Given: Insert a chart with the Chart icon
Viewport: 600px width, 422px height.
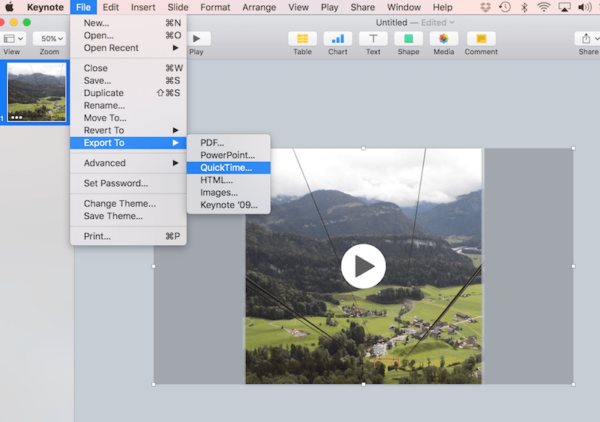Looking at the screenshot, I should (x=338, y=39).
